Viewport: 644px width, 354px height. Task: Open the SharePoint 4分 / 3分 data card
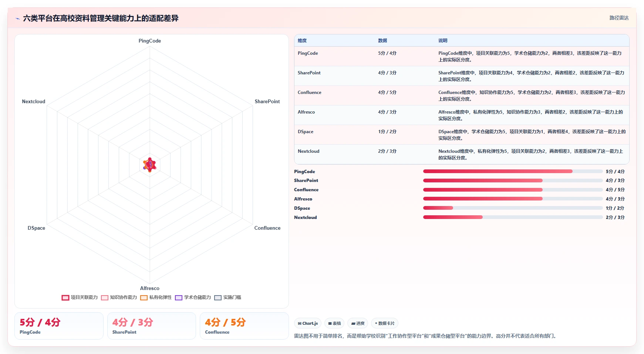pyautogui.click(x=152, y=326)
